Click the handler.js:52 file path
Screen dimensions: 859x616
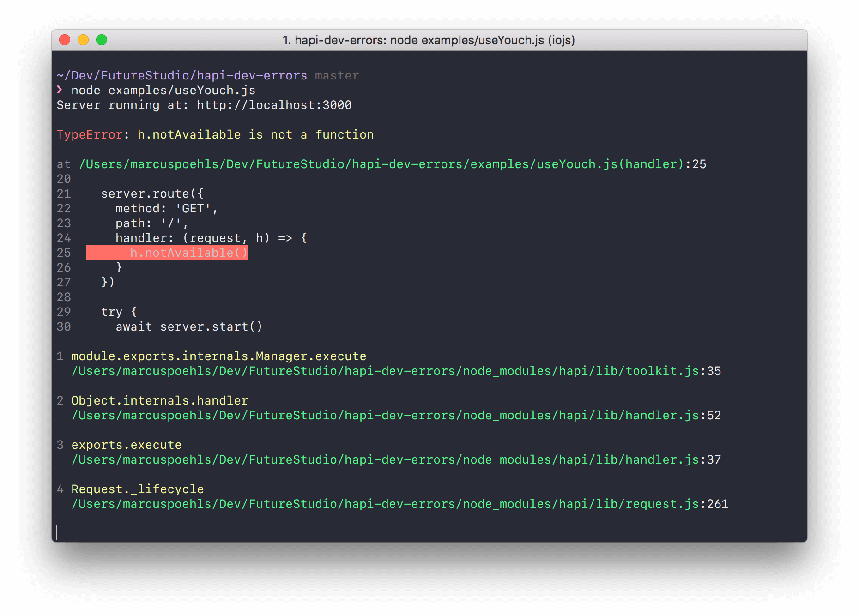pos(396,415)
